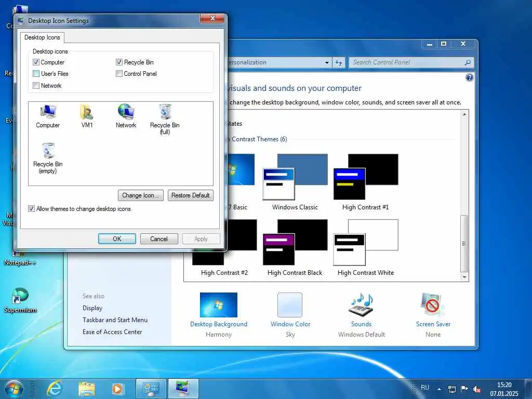Click the theme list scrollbar up arrow

(464, 114)
